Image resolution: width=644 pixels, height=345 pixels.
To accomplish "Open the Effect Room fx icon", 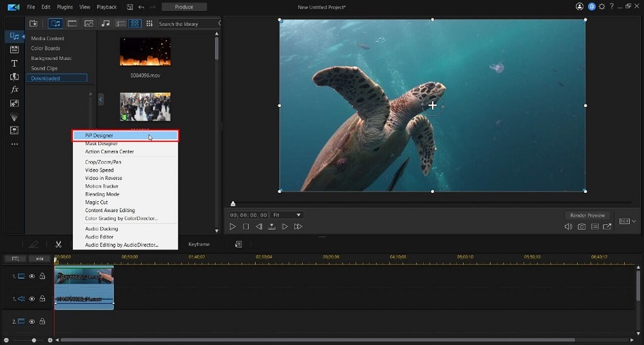I will (x=14, y=90).
